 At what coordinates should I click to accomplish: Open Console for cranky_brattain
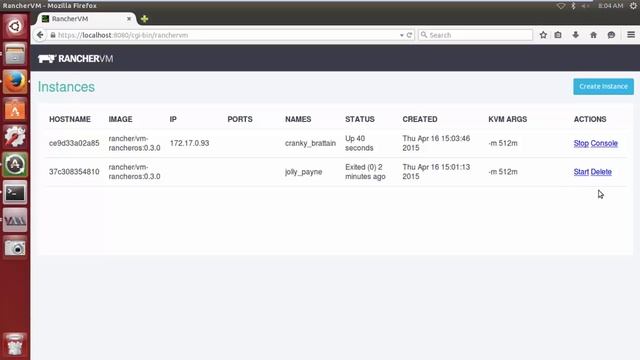click(x=604, y=143)
